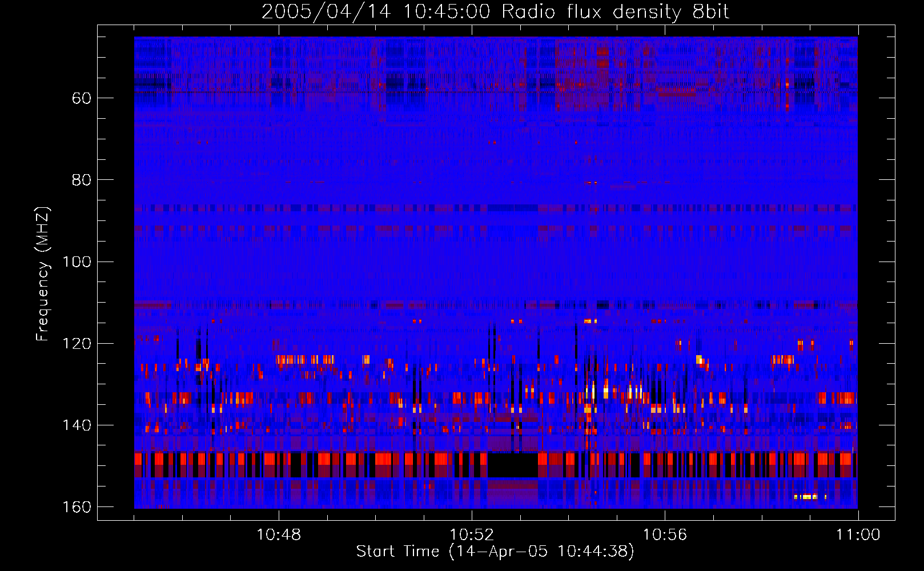This screenshot has height=571, width=924.
Task: Click the plot title '2005/04/14 10:45:00 Radio flux density 8bit'
Action: [495, 11]
